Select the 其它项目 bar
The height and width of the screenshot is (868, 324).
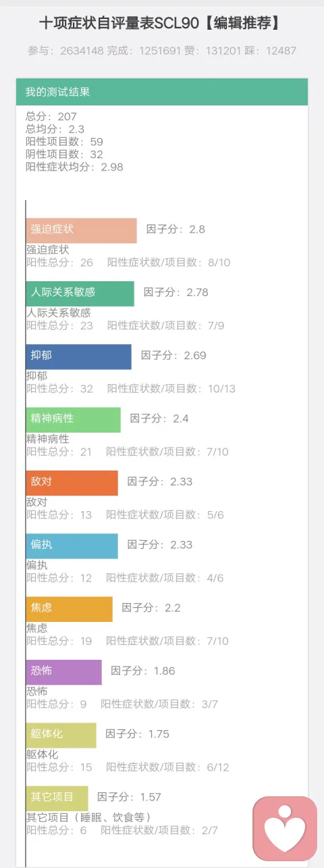tap(57, 798)
